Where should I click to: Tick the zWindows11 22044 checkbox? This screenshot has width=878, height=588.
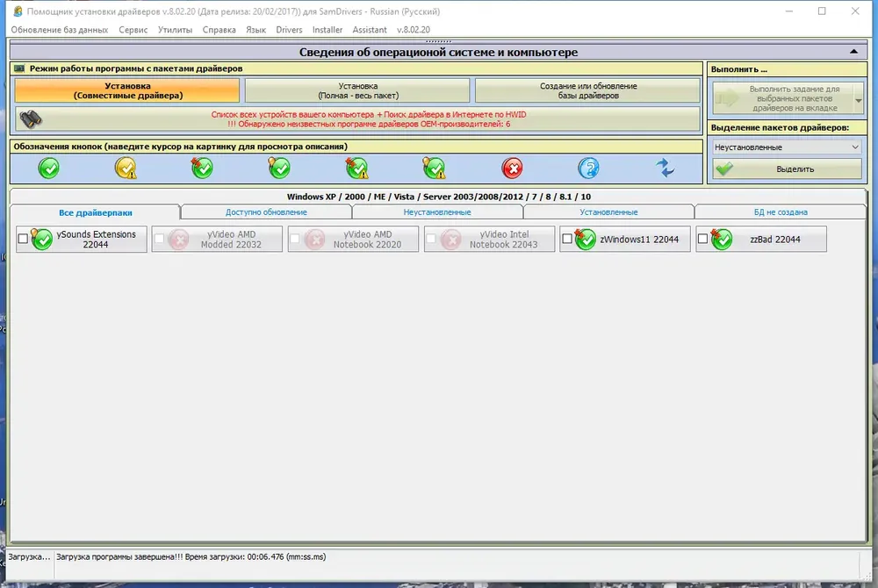(x=566, y=239)
